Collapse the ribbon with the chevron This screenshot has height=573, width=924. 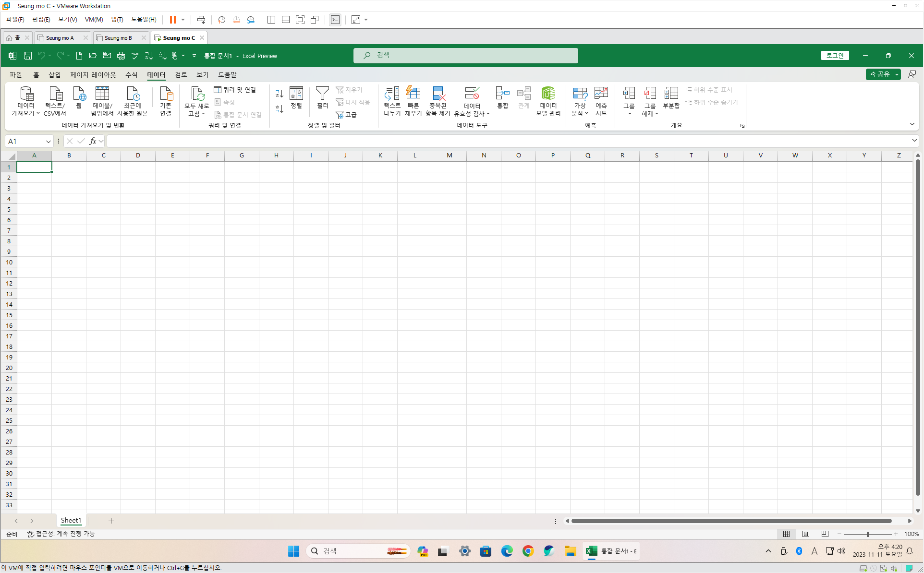tap(912, 124)
